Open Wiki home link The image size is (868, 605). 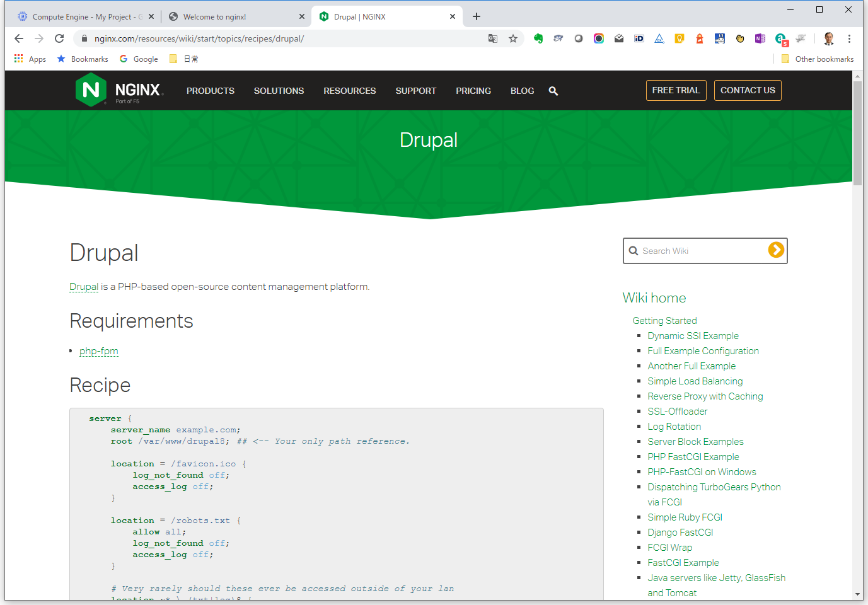click(654, 297)
